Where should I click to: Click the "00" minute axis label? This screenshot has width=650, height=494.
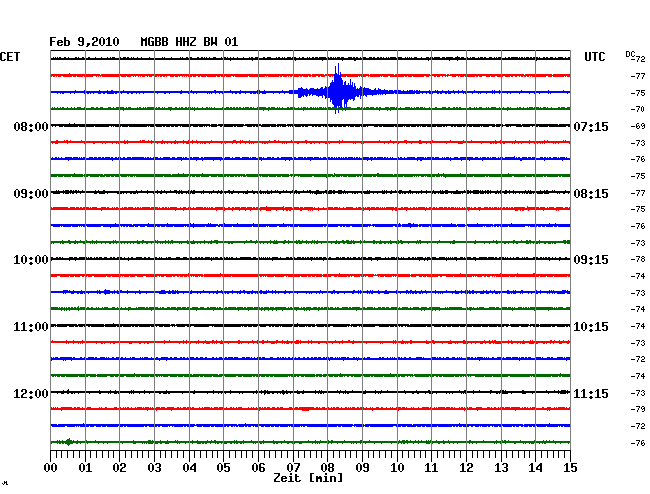(x=51, y=467)
